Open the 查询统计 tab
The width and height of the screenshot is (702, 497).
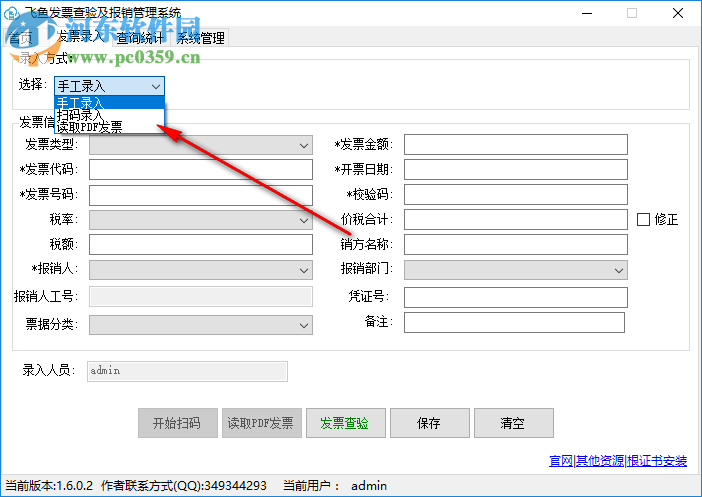pyautogui.click(x=141, y=38)
